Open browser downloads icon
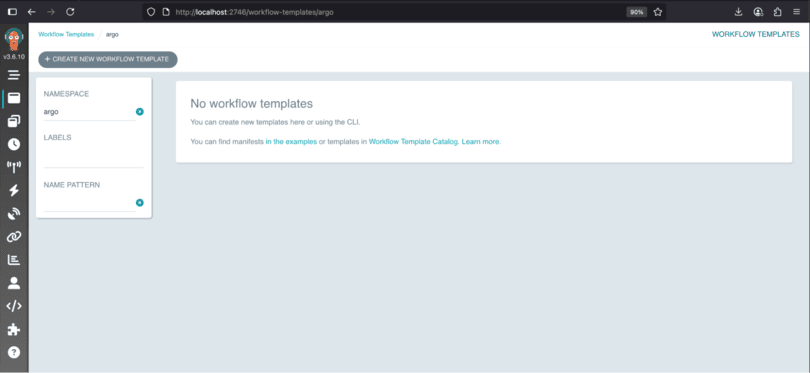The width and height of the screenshot is (810, 373). (x=738, y=12)
